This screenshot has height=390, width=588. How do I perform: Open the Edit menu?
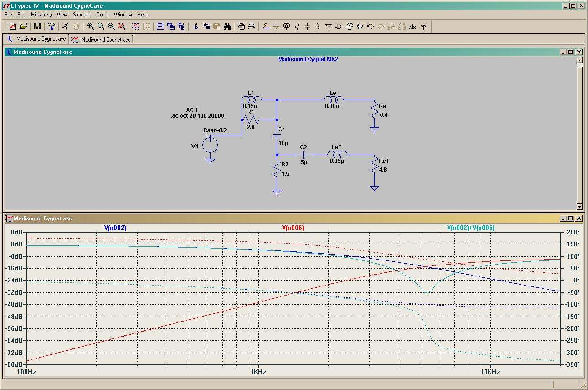point(21,15)
